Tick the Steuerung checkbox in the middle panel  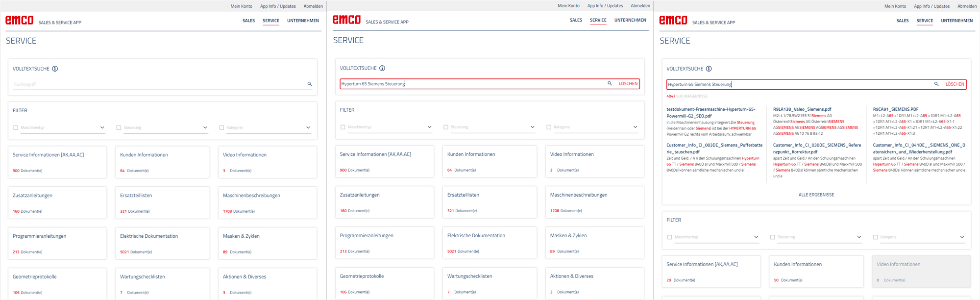(x=446, y=127)
